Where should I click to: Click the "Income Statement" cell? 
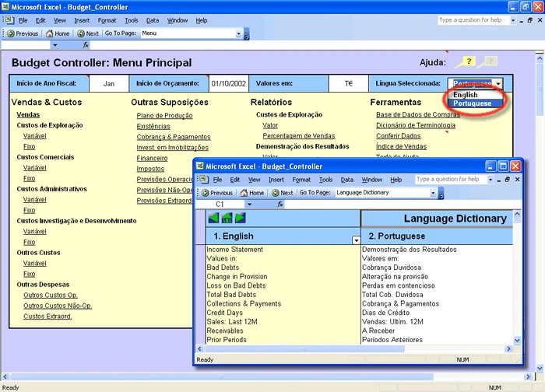283,250
